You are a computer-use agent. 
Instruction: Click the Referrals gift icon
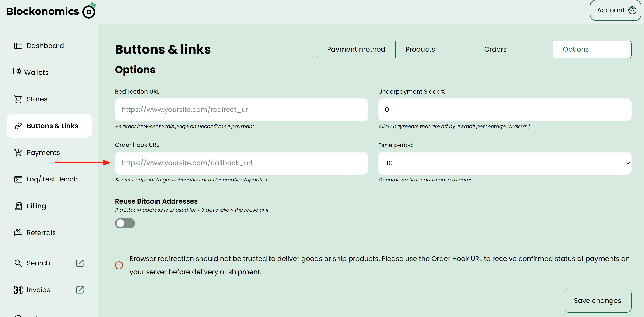[x=18, y=233]
